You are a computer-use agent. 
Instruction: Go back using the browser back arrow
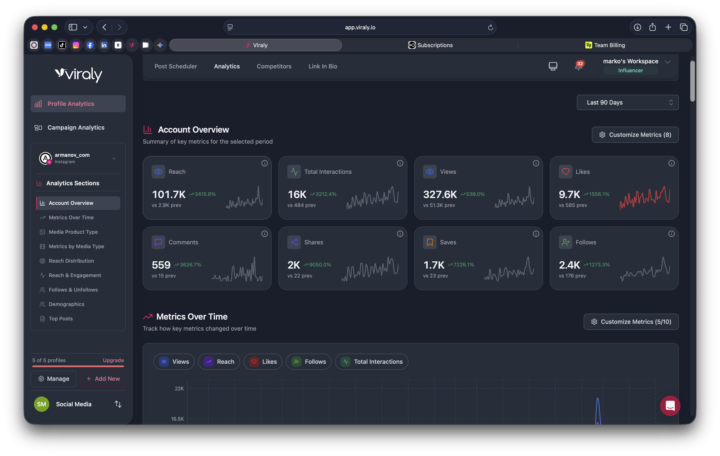105,27
